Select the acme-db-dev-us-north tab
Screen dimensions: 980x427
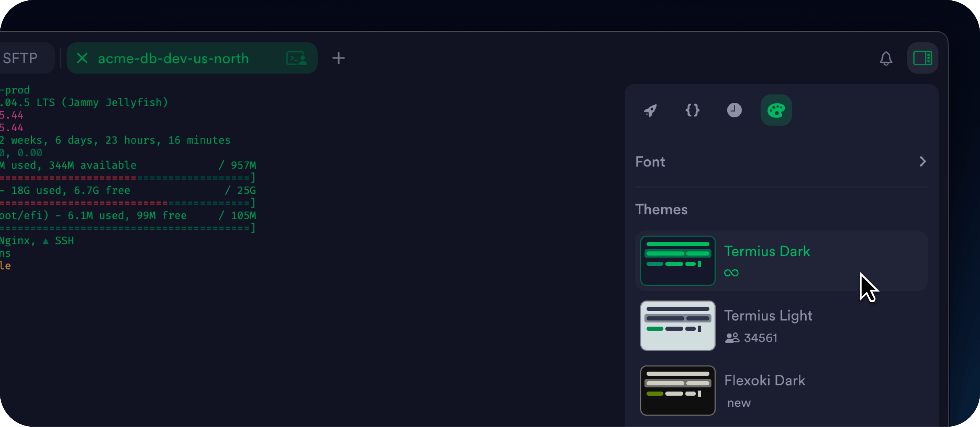point(173,58)
